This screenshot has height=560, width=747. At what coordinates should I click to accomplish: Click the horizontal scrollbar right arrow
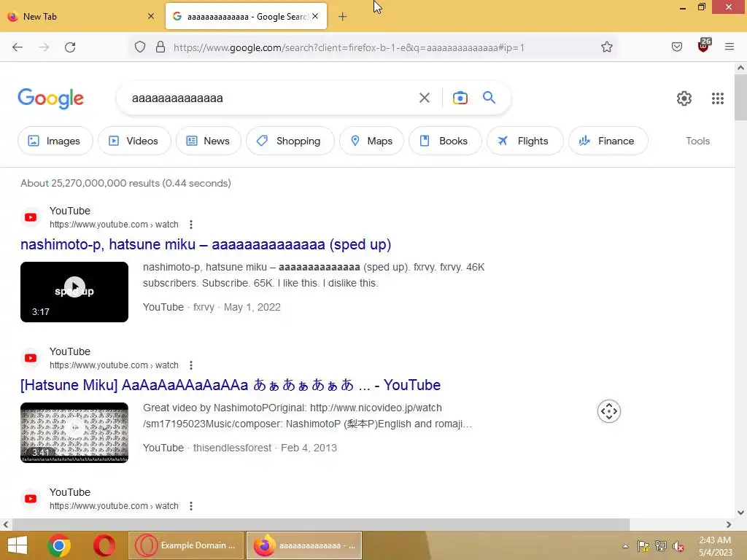(x=729, y=524)
